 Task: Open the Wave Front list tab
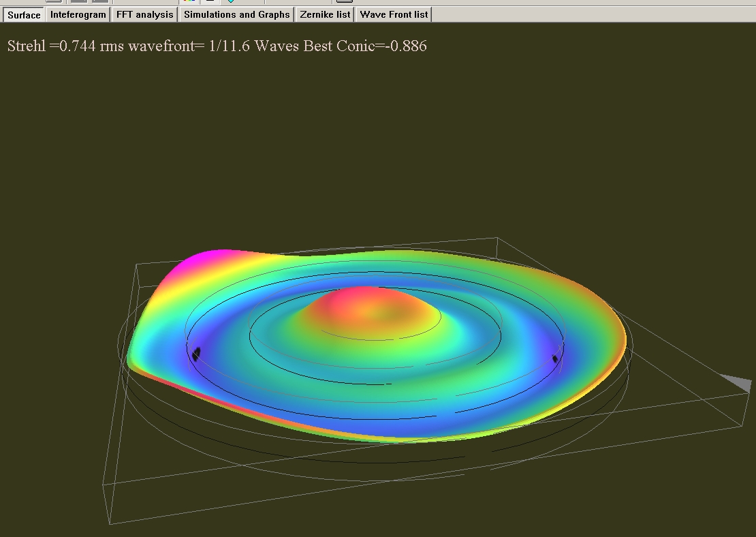click(x=394, y=14)
